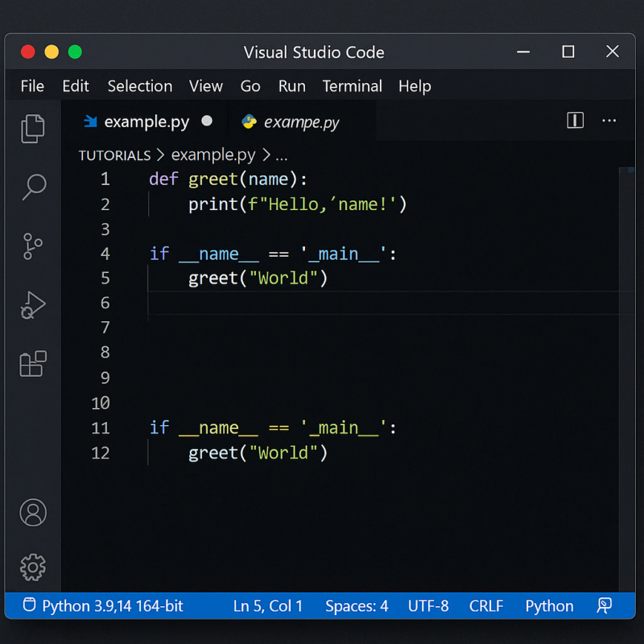Open the Terminal menu
Image resolution: width=644 pixels, height=644 pixels.
353,86
